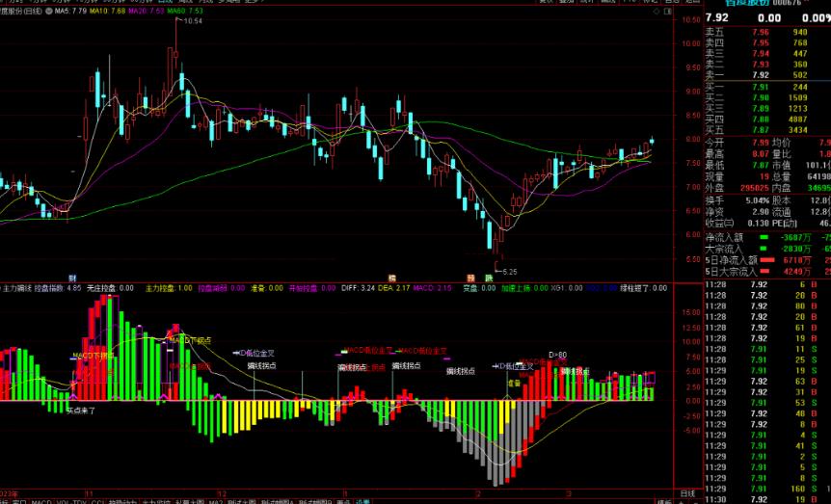Select the 11:30 tick trade row
Screen dimensions: 831x504
766,500
